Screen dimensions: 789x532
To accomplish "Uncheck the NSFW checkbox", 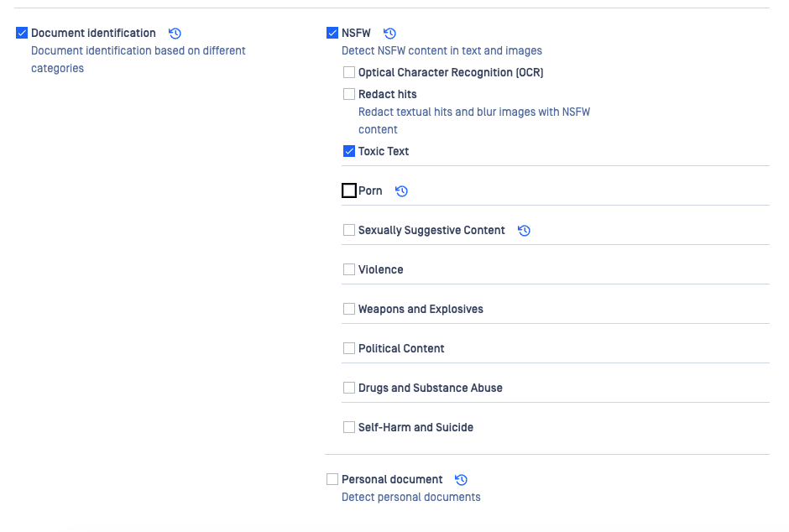I will (332, 34).
